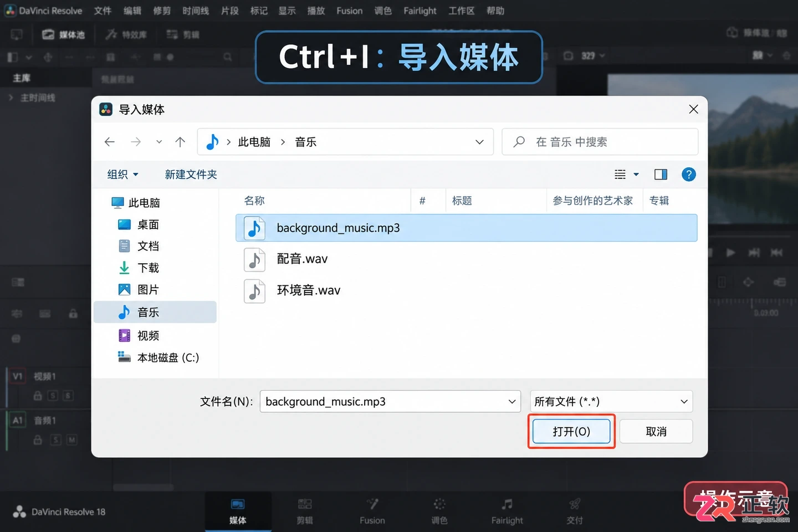Expand the 文件名 suggestions dropdown arrow
The image size is (798, 532).
coord(512,402)
